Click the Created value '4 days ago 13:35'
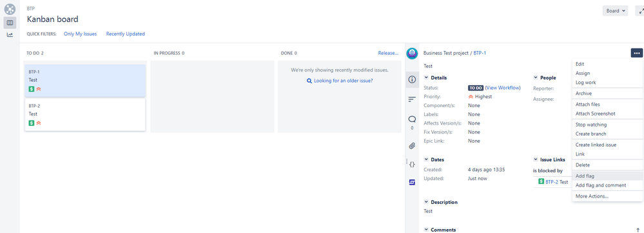Viewport: 644px width, 233px height. [486, 169]
